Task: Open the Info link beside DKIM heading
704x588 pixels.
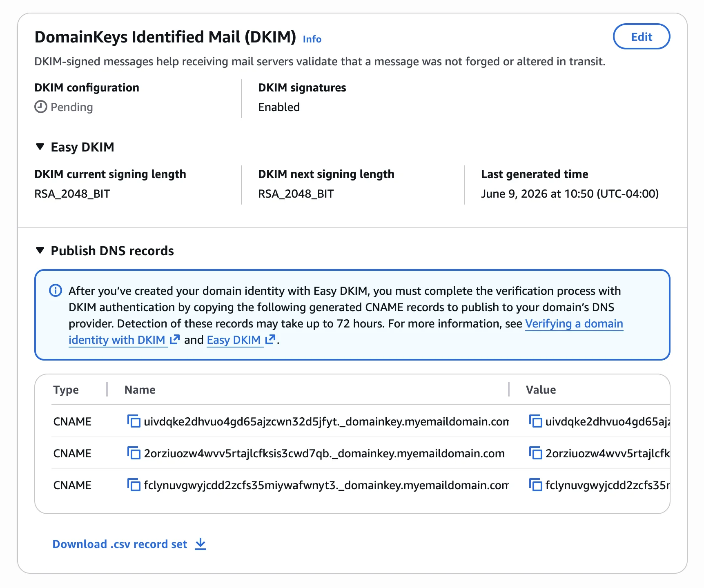Action: pyautogui.click(x=312, y=39)
